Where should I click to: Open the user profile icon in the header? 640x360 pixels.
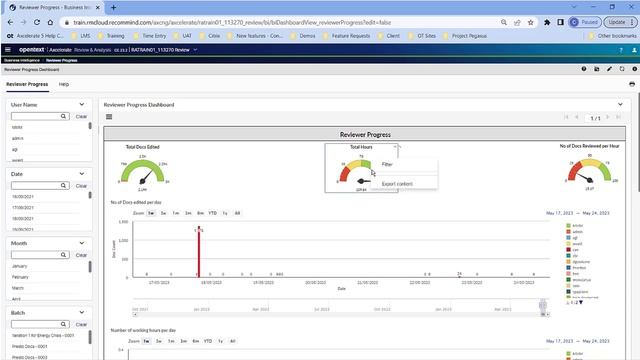click(634, 50)
